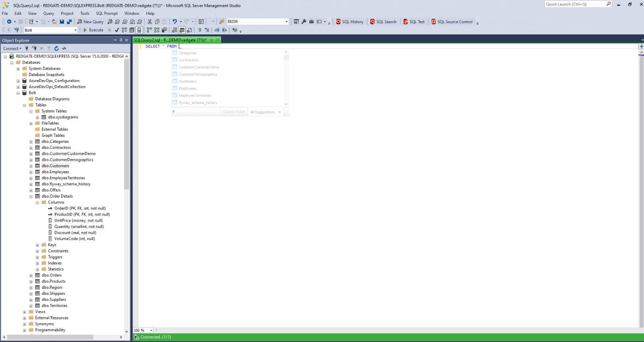Select UnitPrice column in tree
This screenshot has width=644, height=342.
tap(78, 220)
